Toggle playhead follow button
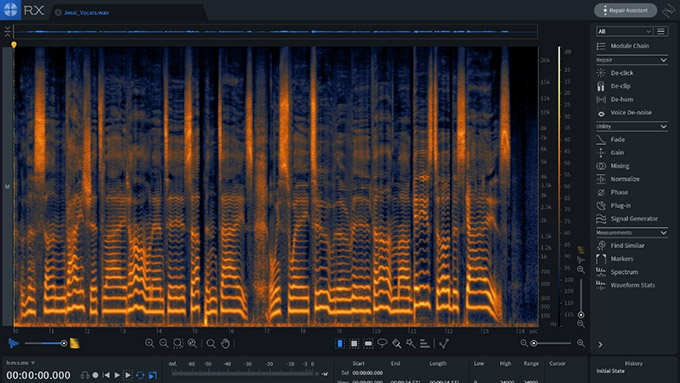The image size is (680, 383). tap(153, 375)
